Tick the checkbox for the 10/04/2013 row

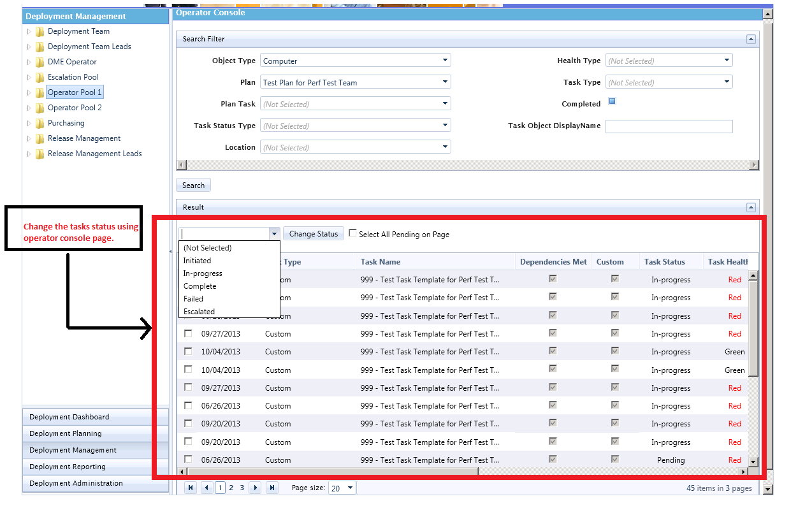click(x=188, y=351)
